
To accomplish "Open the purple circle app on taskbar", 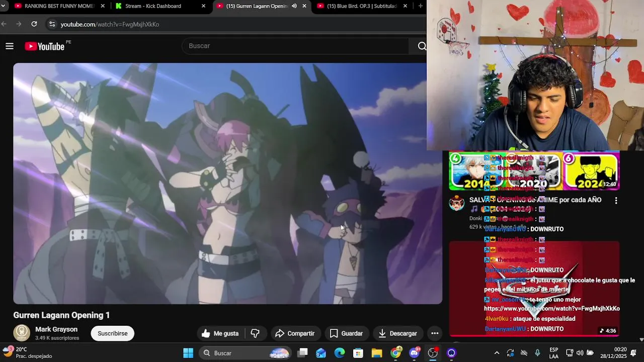I will 451,353.
